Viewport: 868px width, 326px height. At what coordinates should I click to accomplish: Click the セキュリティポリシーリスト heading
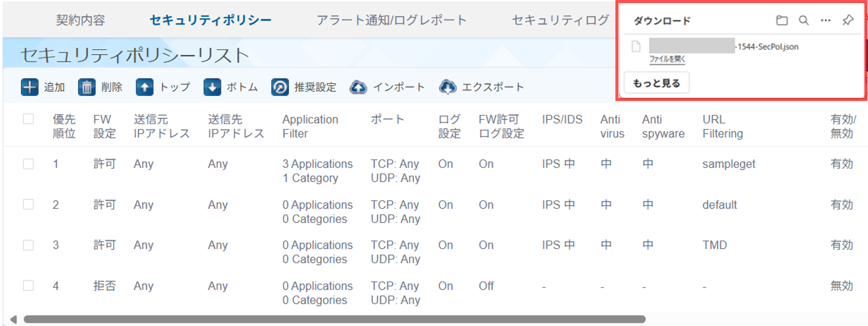pyautogui.click(x=135, y=55)
